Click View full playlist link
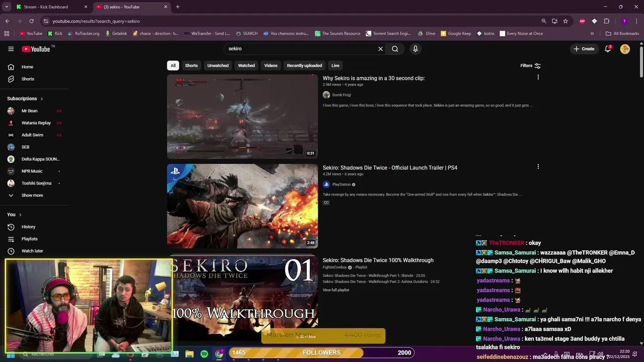This screenshot has width=644, height=362. (336, 290)
